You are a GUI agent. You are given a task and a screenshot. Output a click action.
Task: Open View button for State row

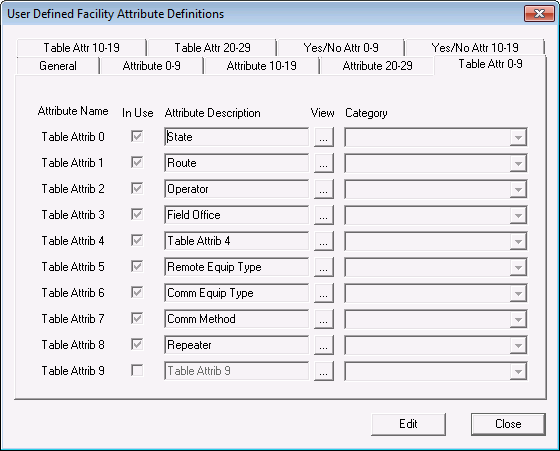tap(324, 137)
